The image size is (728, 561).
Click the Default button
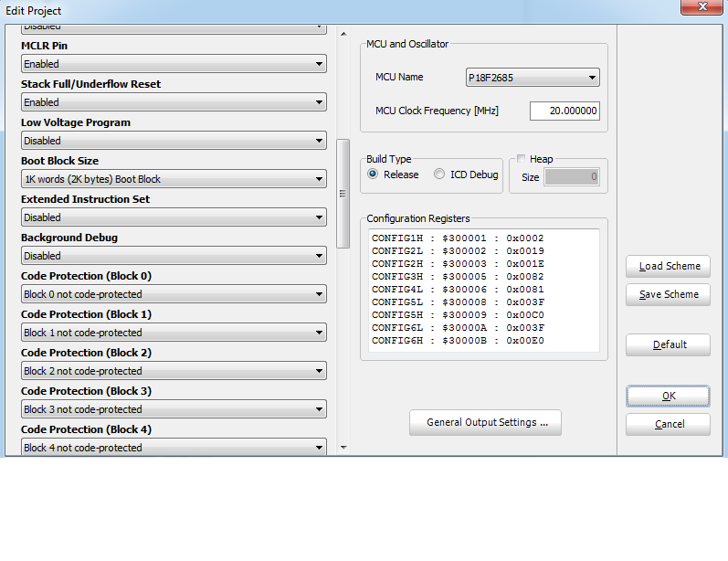click(668, 344)
